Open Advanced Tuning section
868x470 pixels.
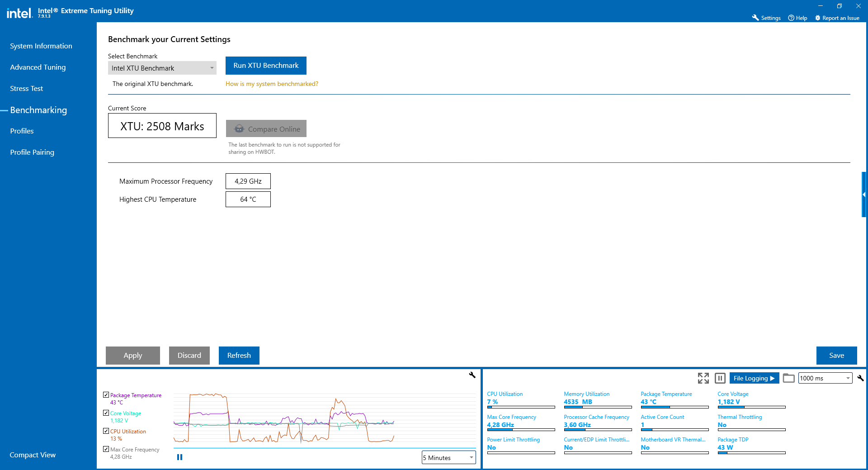pyautogui.click(x=38, y=67)
